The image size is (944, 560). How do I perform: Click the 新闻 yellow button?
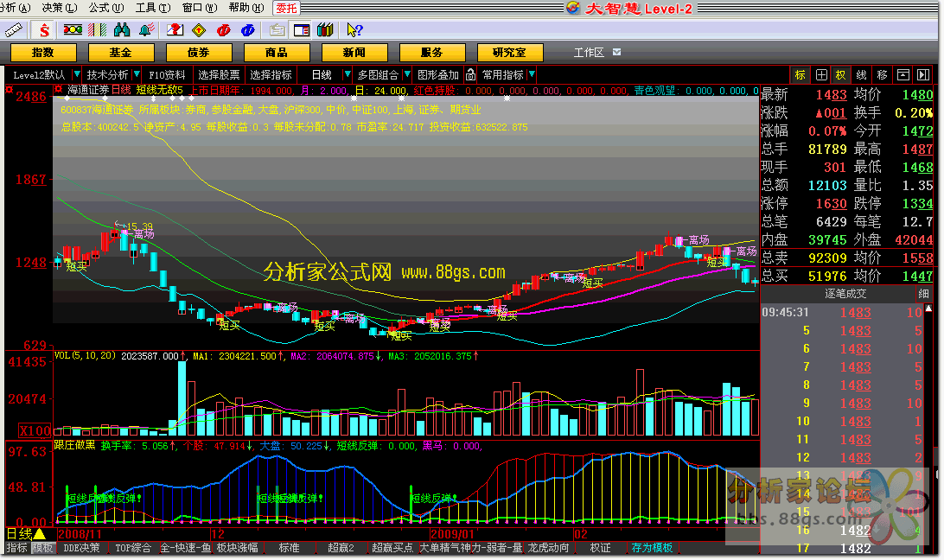354,53
